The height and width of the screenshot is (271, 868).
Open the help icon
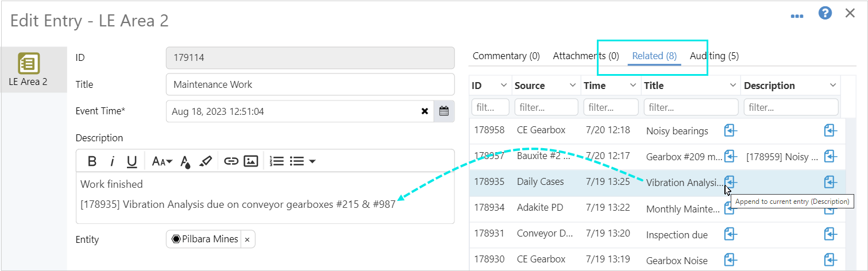pos(825,14)
